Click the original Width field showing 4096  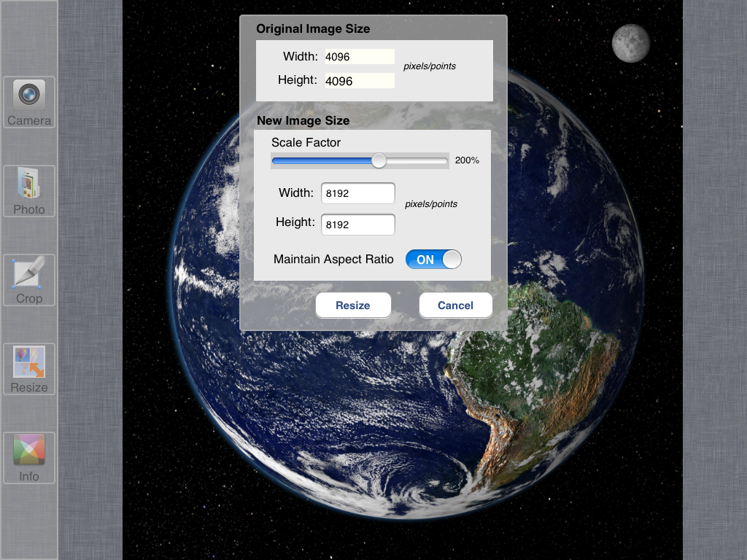coord(360,57)
